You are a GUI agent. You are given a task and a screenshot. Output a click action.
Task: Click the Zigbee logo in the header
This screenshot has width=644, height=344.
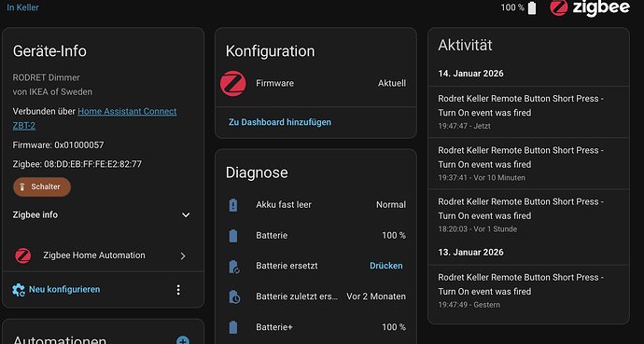coord(589,7)
